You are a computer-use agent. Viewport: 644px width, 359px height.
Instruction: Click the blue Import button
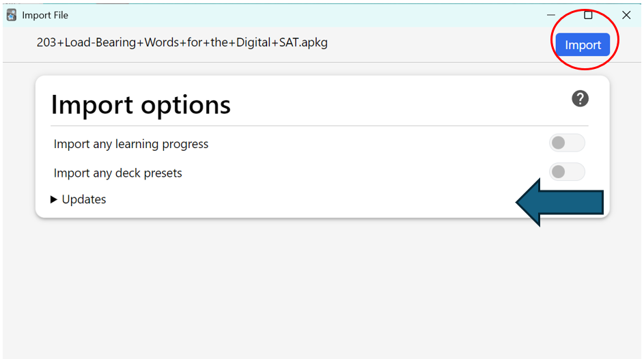583,45
